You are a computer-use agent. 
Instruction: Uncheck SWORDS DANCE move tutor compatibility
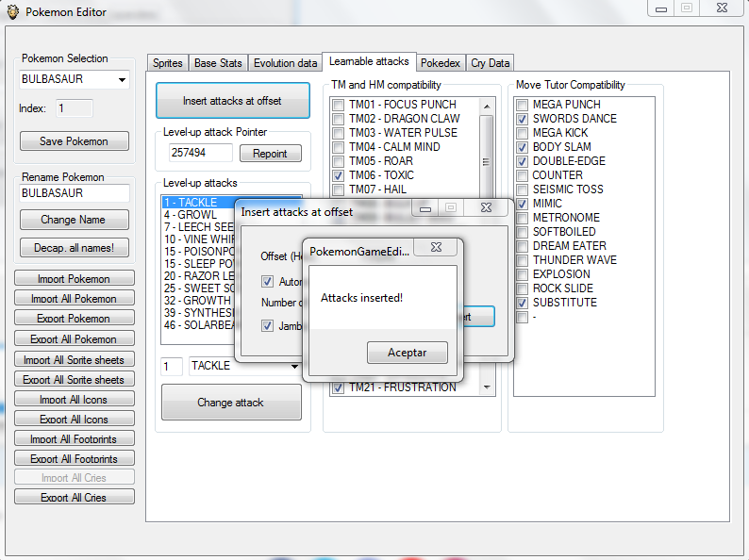click(522, 119)
